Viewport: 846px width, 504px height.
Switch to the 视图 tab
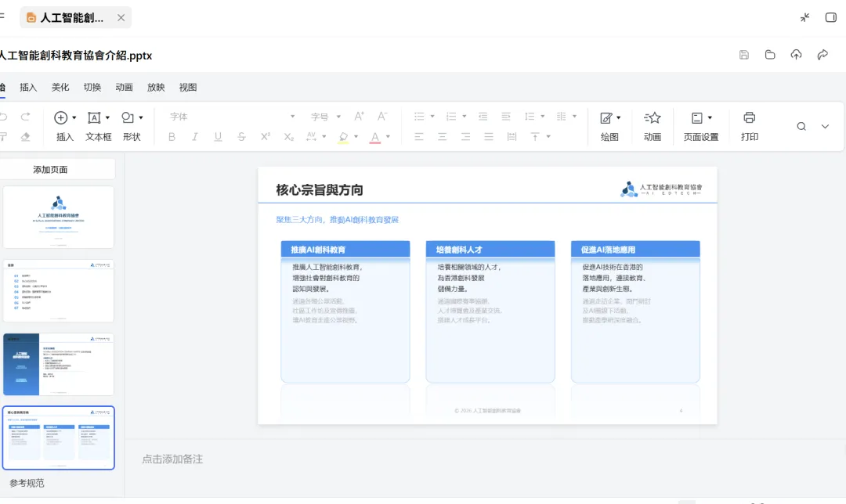click(188, 88)
